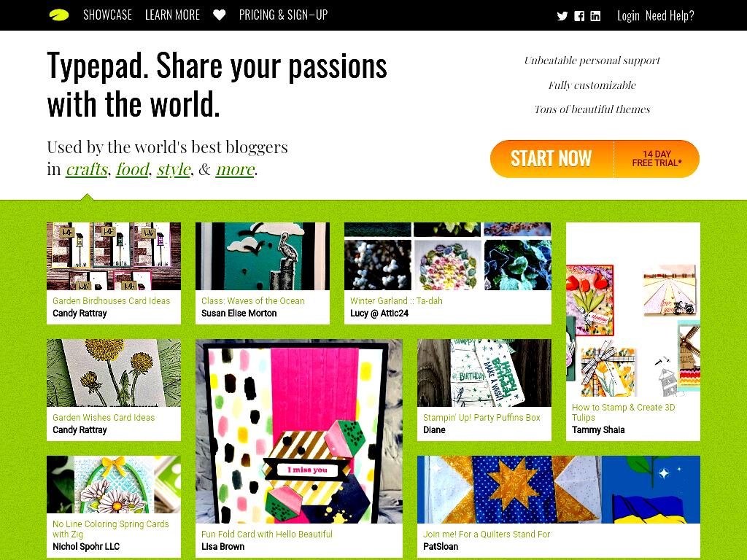
Task: Open the Class: Waves of the Ocean post
Action: tap(253, 301)
